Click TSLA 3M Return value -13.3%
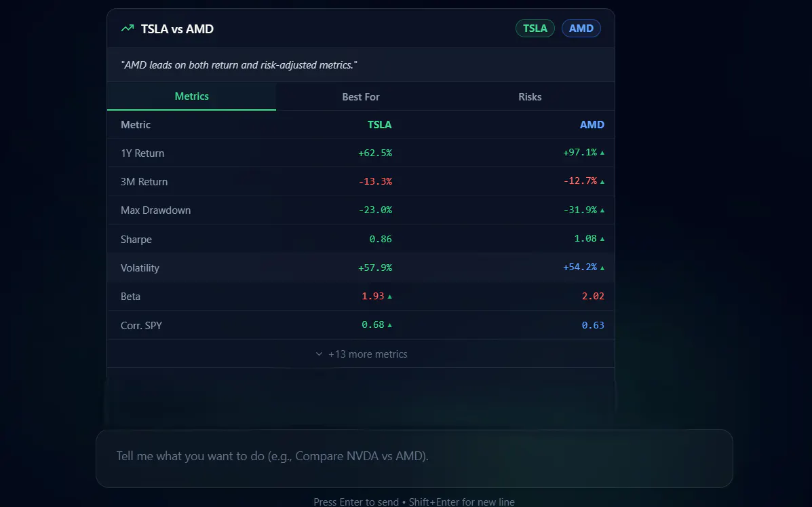The height and width of the screenshot is (507, 812). click(x=375, y=181)
